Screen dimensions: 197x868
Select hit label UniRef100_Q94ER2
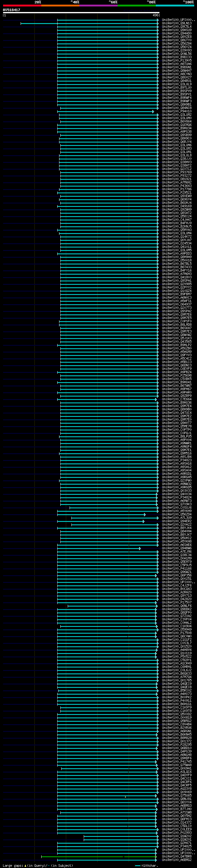click(177, 521)
